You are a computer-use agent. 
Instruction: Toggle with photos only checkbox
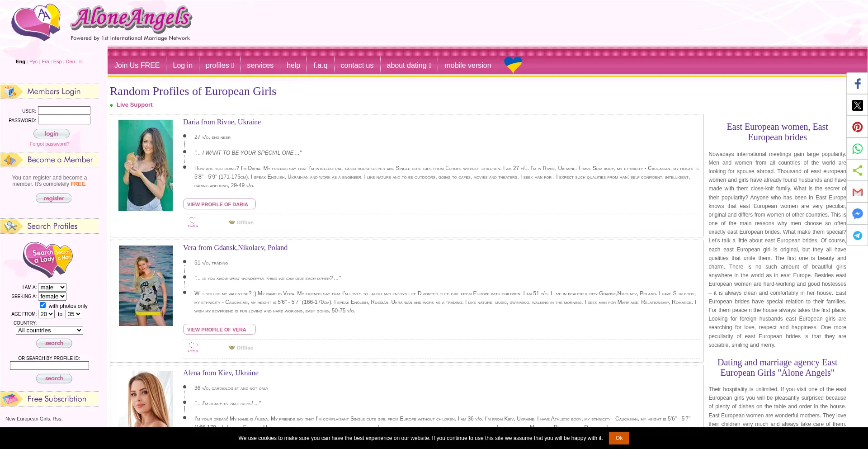click(42, 305)
